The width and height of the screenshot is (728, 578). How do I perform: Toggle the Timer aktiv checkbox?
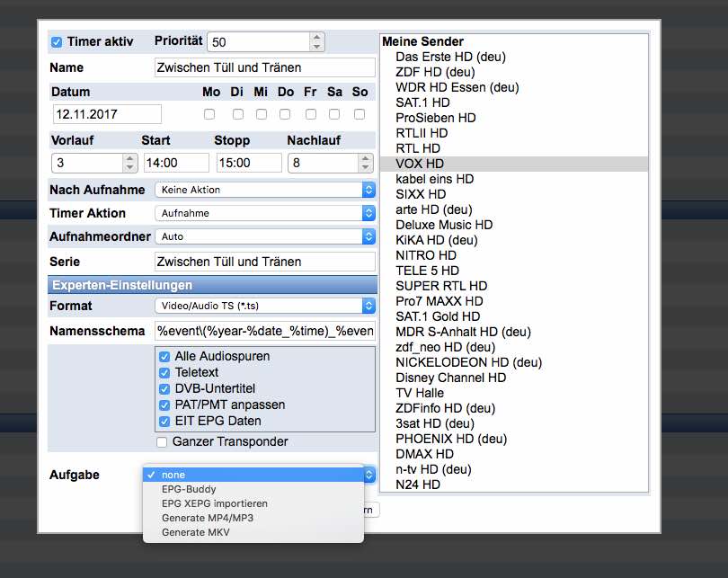[57, 42]
